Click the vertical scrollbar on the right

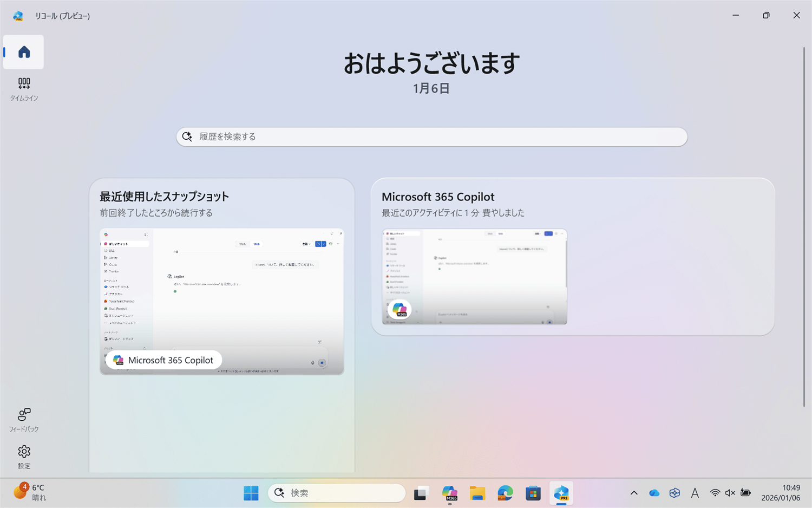pyautogui.click(x=804, y=226)
